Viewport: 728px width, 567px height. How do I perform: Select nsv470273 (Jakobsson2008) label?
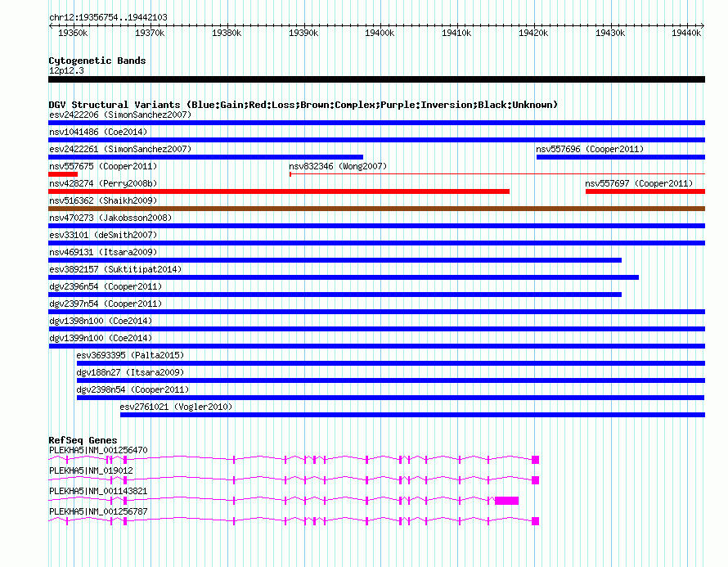110,218
